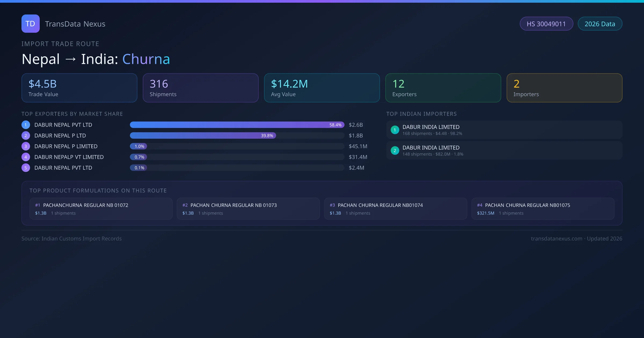Click the 2026 Data pill

coord(600,24)
